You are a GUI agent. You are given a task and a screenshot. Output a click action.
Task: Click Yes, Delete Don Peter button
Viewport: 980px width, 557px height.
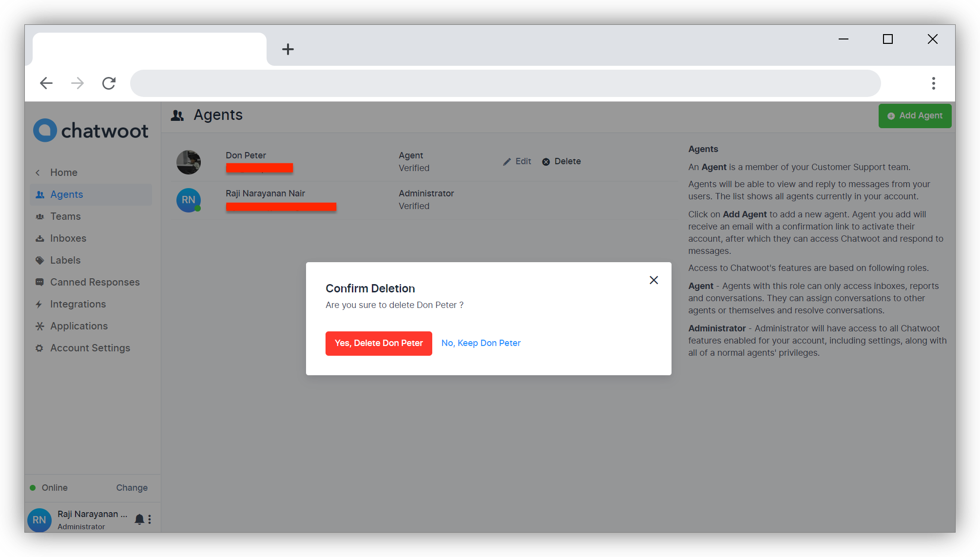[378, 343]
